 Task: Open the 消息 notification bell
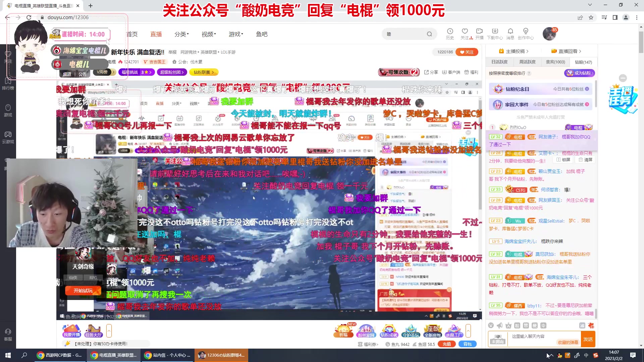point(510,34)
